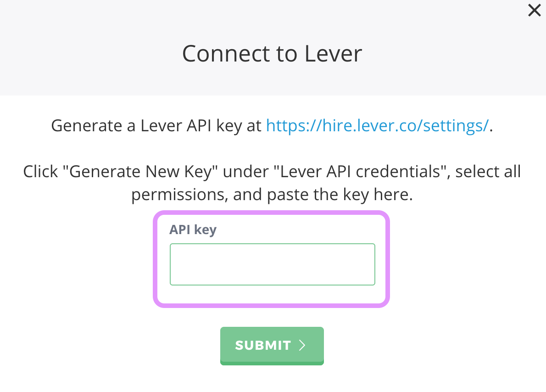Click the gray header area beside the title
Viewport: 546px width, 392px height.
92,54
